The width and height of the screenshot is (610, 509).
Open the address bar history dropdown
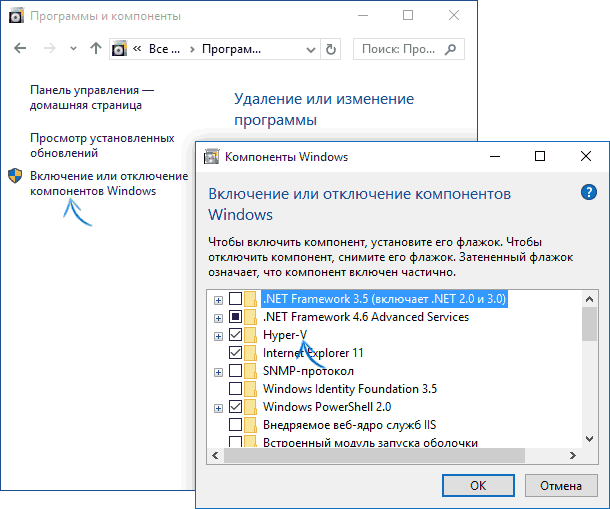(310, 49)
